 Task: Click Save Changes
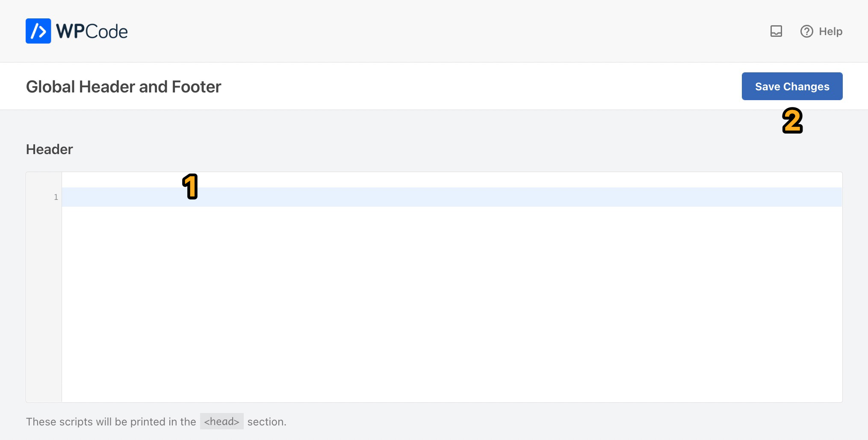tap(792, 86)
